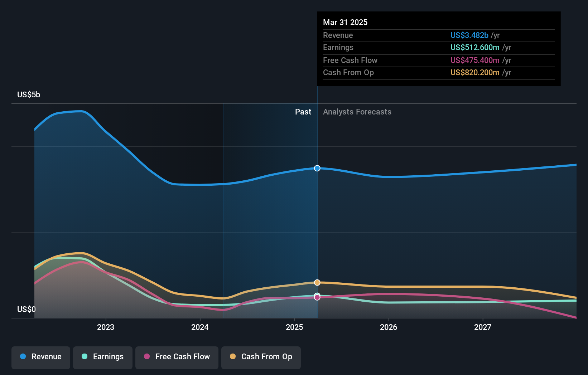Click the Revenue row label in tooltip

tap(338, 35)
